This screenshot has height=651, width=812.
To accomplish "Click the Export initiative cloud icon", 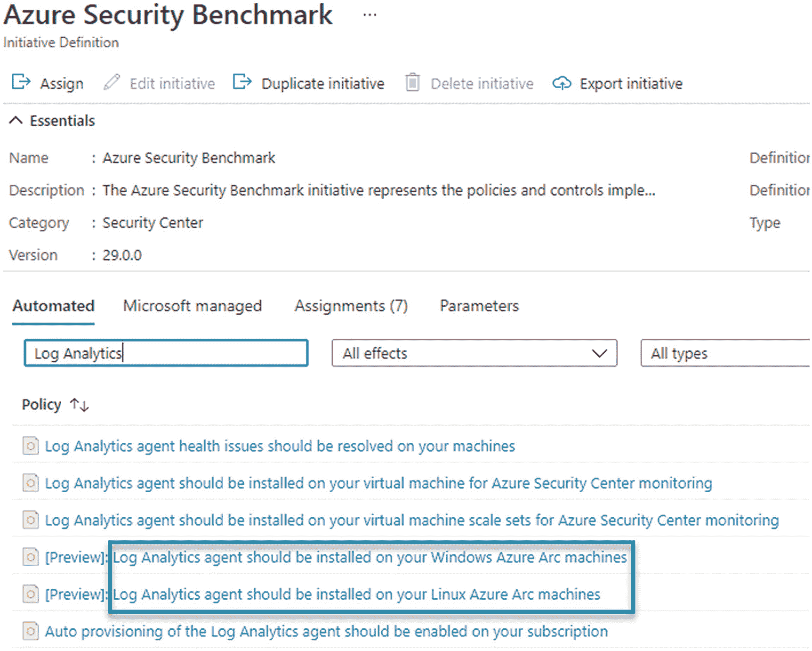I will tap(562, 83).
